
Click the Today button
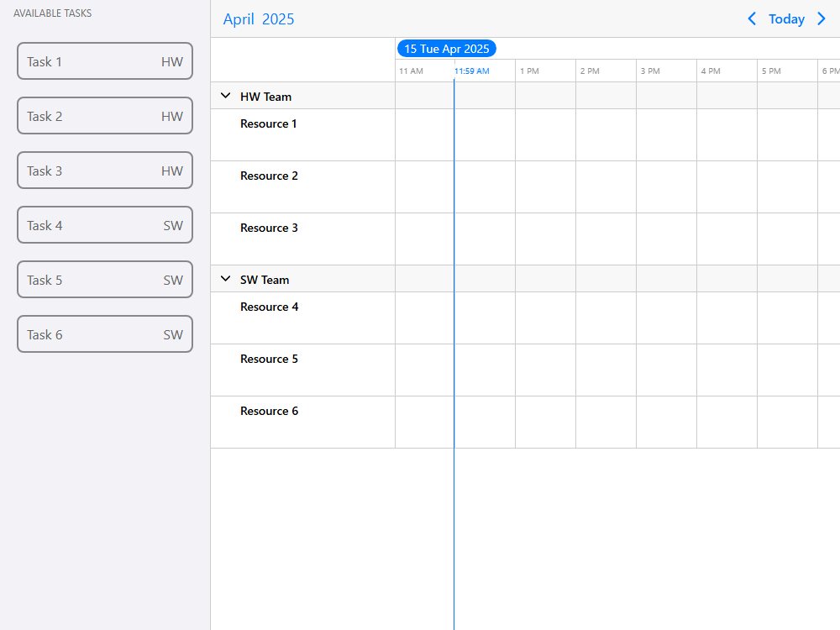786,18
